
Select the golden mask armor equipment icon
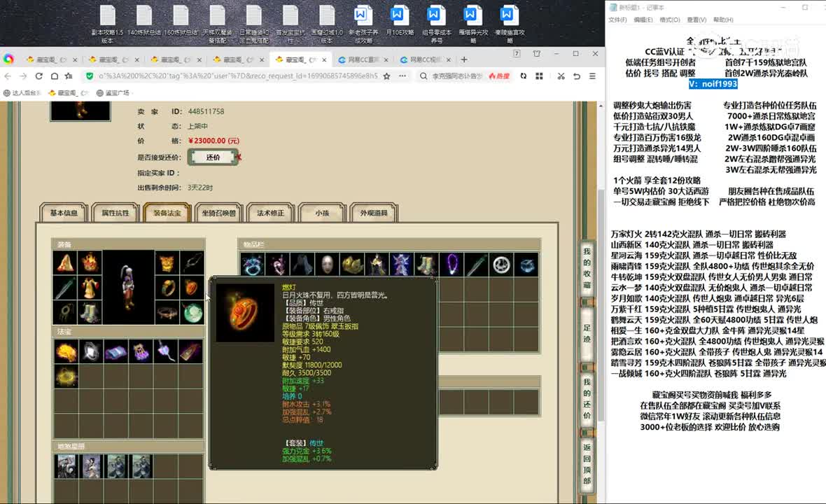167,262
